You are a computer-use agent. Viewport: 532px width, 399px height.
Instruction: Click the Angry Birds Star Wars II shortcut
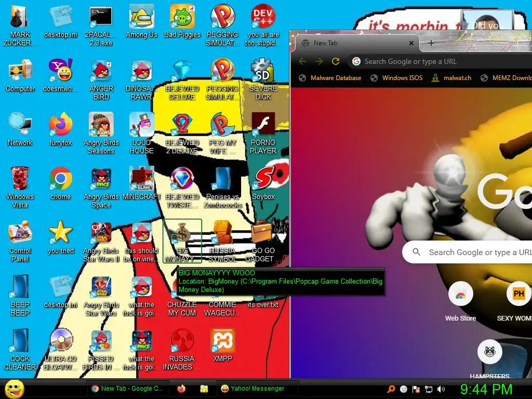101,241
